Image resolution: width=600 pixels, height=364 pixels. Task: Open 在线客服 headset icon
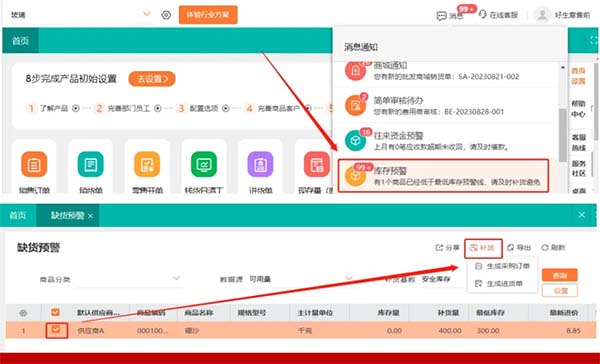point(483,15)
